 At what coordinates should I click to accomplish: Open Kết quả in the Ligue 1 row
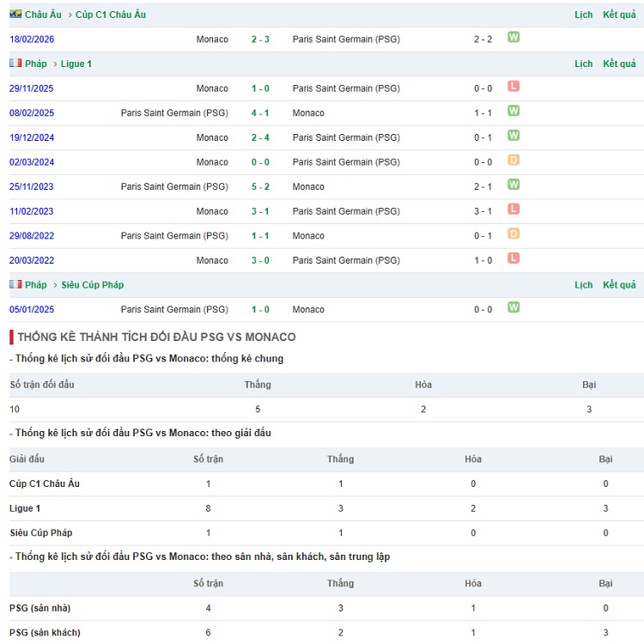pyautogui.click(x=619, y=64)
